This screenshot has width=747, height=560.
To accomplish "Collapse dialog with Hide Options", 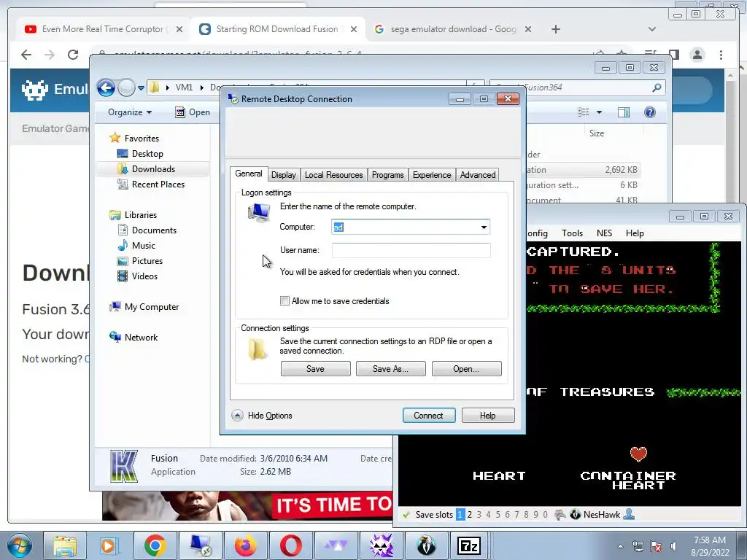I will pos(263,415).
